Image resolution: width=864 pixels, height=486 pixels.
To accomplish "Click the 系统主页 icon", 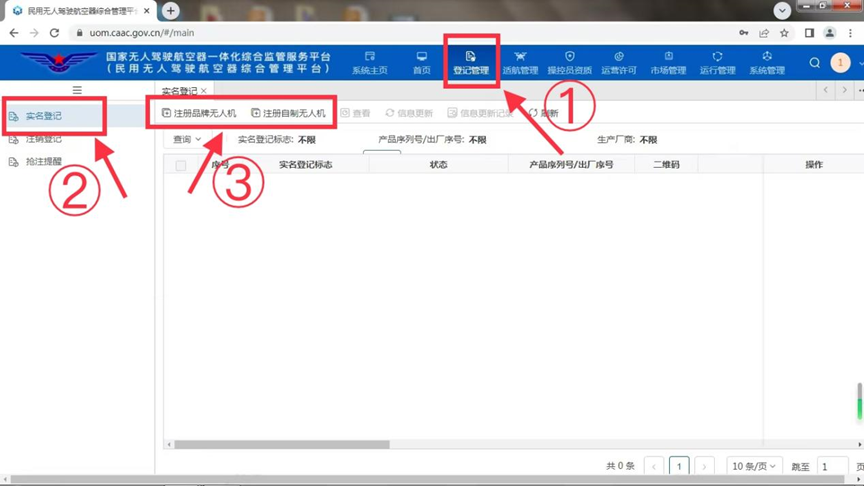I will click(369, 62).
